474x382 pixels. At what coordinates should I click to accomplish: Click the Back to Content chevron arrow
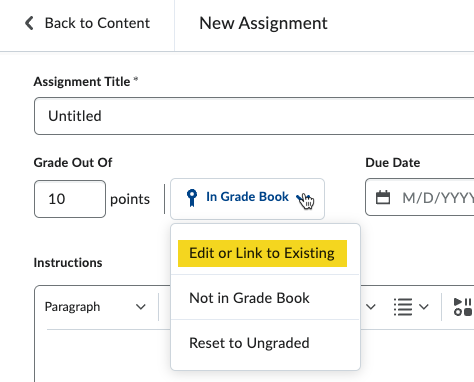pos(29,23)
